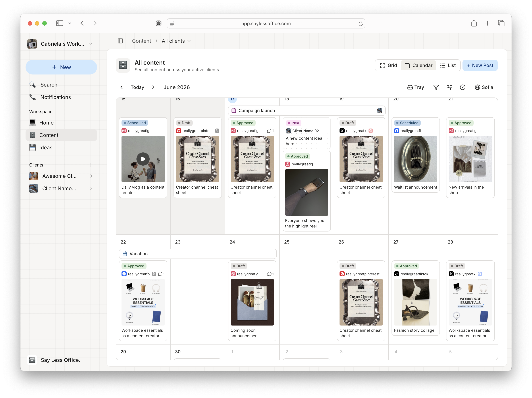This screenshot has width=532, height=398.
Task: Go to previous month with left chevron
Action: (122, 87)
